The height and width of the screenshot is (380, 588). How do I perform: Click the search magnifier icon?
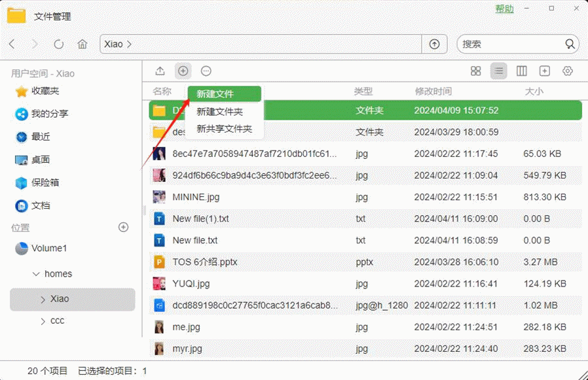570,44
